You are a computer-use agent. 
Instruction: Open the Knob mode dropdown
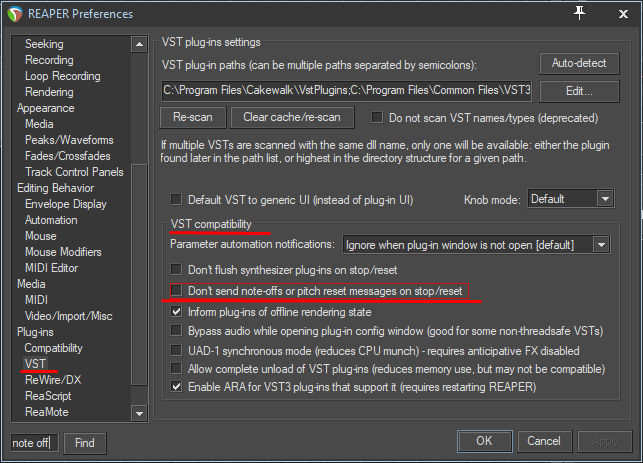(570, 199)
